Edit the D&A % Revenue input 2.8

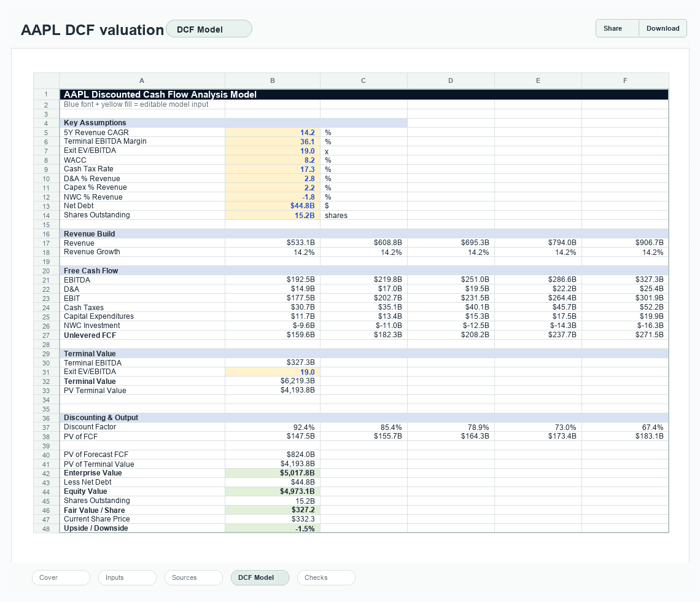click(272, 179)
